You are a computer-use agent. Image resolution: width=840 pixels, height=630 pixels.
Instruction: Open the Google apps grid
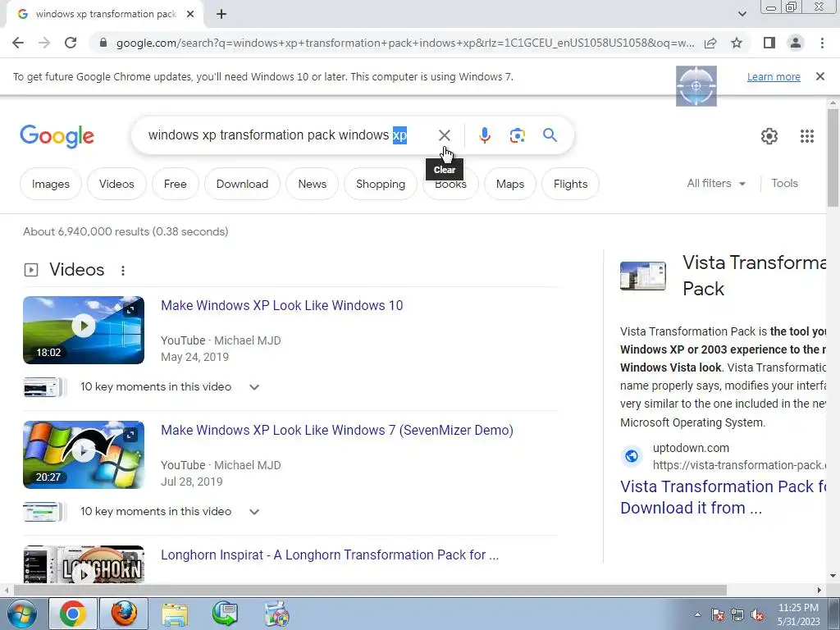point(807,136)
